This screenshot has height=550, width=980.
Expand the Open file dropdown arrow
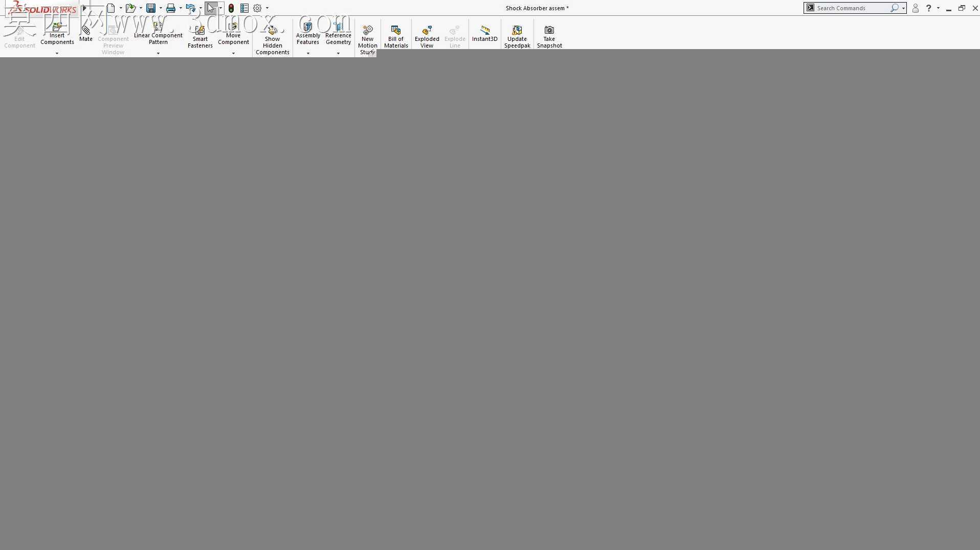click(141, 8)
